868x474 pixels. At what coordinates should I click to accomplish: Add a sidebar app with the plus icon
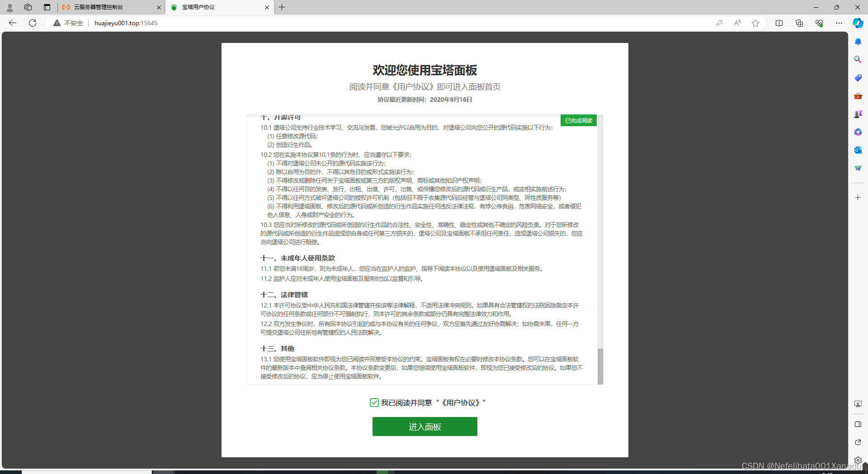click(x=858, y=198)
